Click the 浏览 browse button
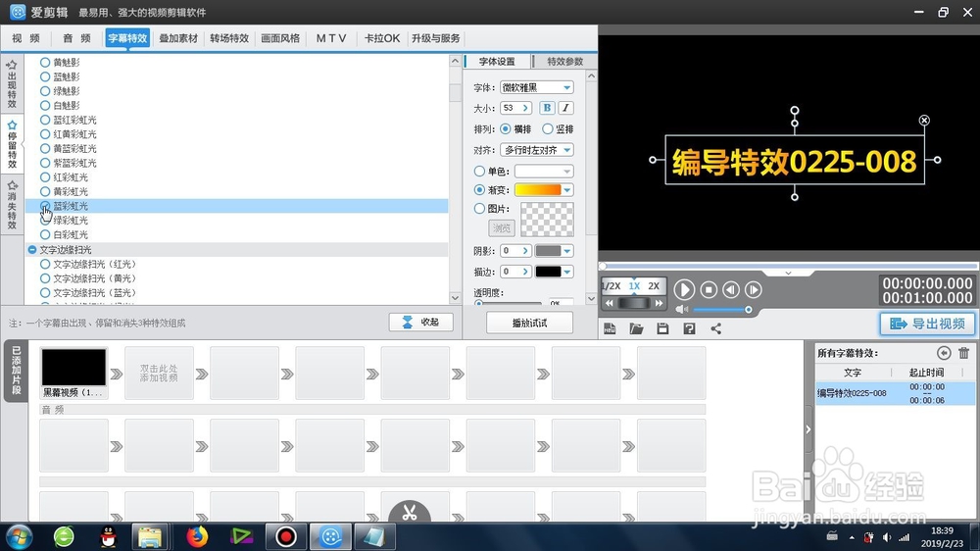 (501, 227)
